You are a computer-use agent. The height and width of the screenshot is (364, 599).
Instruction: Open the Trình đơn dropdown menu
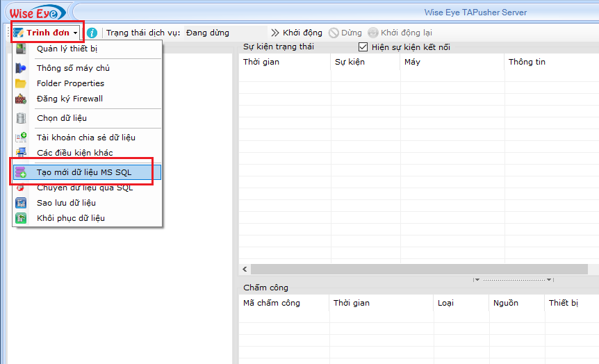[47, 33]
